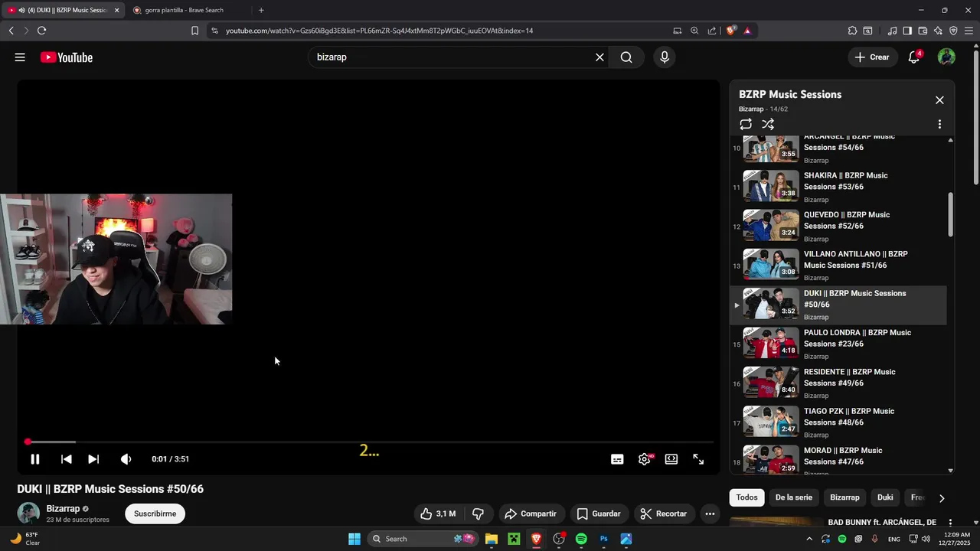
Task: Open Brave main menu
Action: [969, 31]
